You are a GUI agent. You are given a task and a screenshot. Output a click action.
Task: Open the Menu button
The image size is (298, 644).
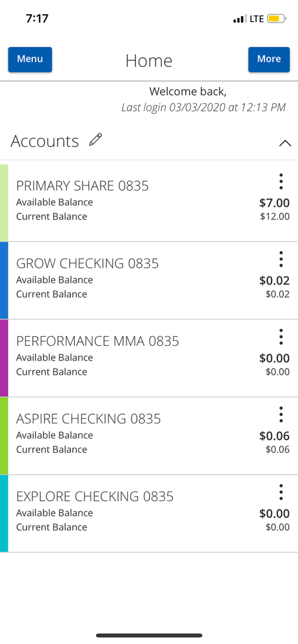[30, 59]
